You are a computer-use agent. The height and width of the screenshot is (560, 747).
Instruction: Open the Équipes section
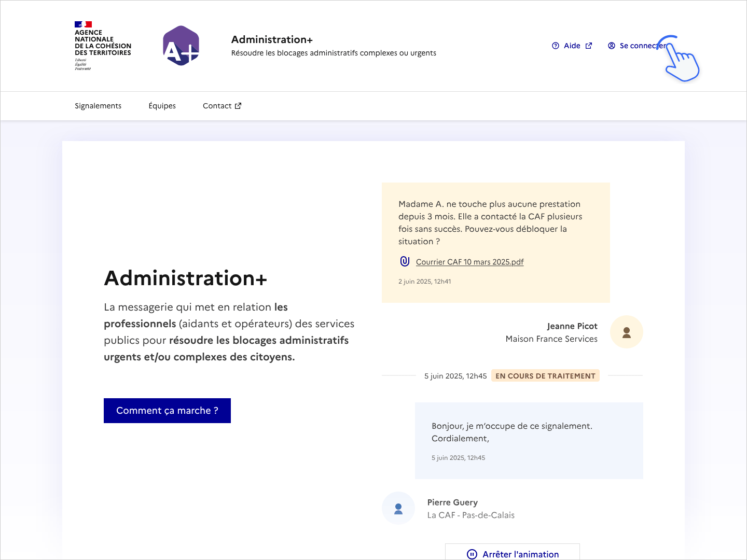click(162, 105)
